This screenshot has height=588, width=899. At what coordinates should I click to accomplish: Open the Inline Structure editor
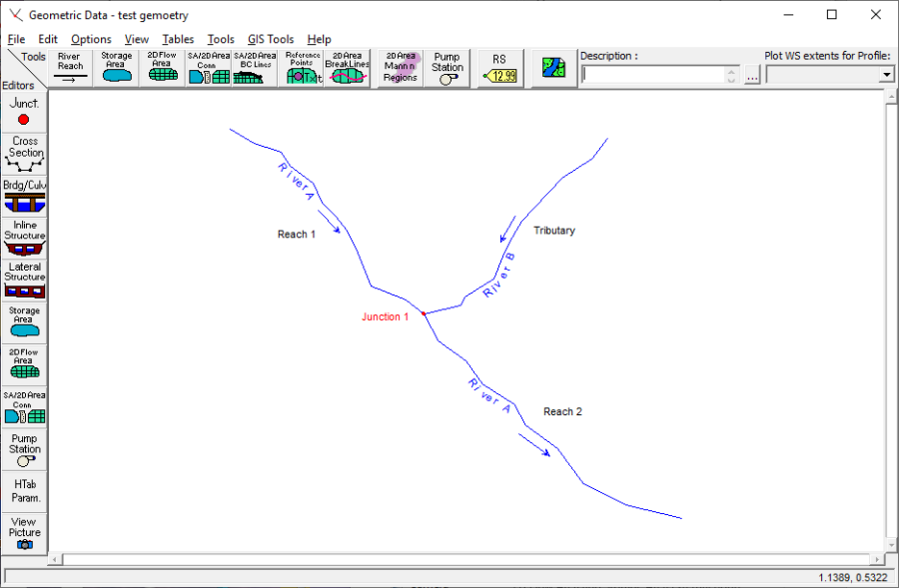point(25,237)
